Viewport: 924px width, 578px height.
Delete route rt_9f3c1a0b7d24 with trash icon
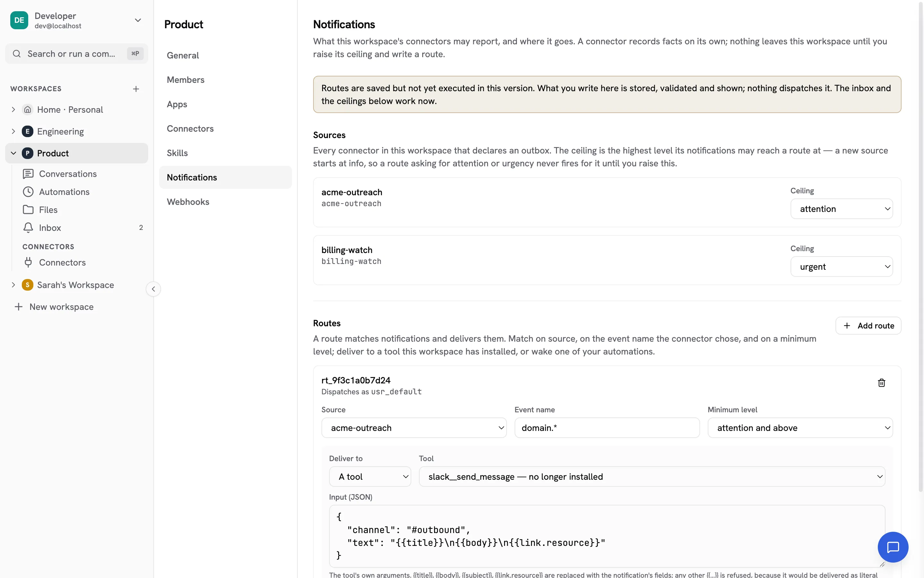[881, 383]
